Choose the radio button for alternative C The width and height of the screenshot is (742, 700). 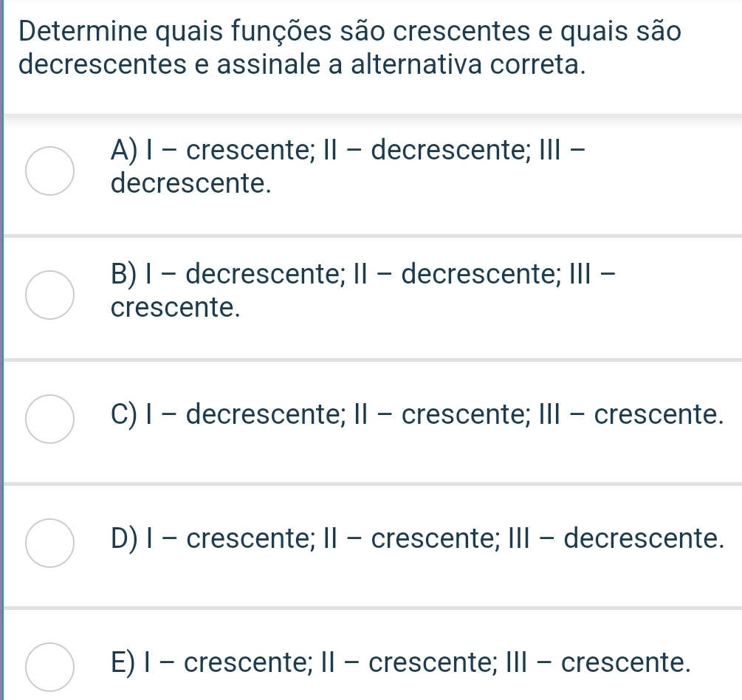point(49,418)
